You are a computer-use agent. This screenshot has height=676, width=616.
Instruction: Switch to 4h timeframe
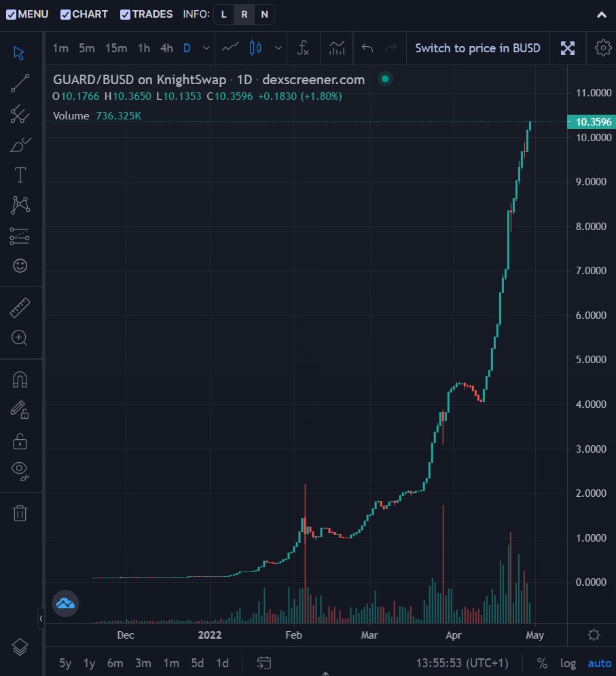tap(166, 48)
